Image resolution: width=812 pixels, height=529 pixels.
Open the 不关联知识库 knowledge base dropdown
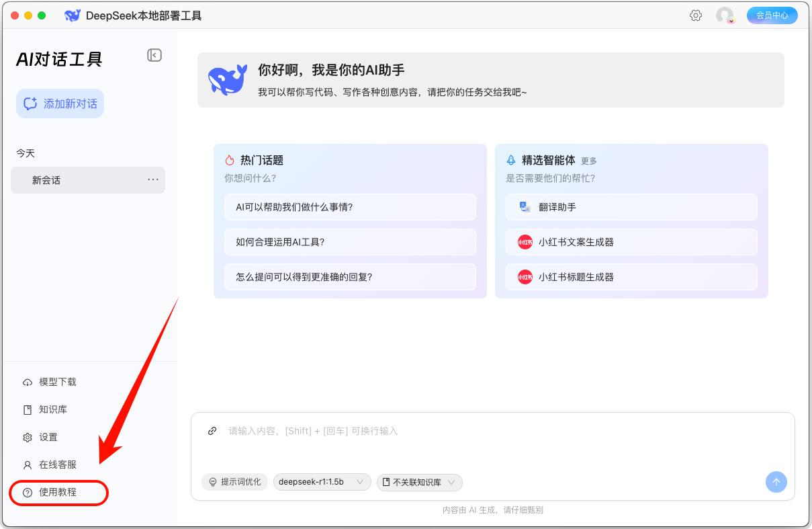pyautogui.click(x=420, y=482)
